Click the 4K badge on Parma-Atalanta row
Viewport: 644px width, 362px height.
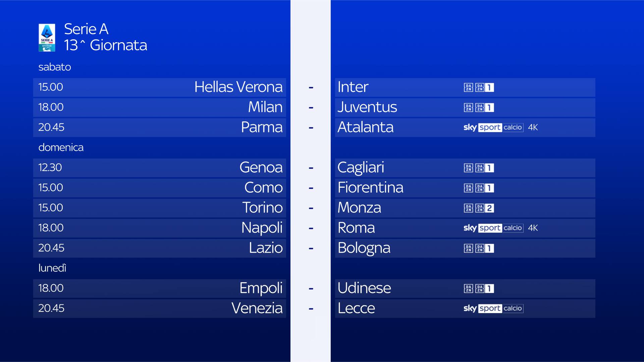[533, 127]
